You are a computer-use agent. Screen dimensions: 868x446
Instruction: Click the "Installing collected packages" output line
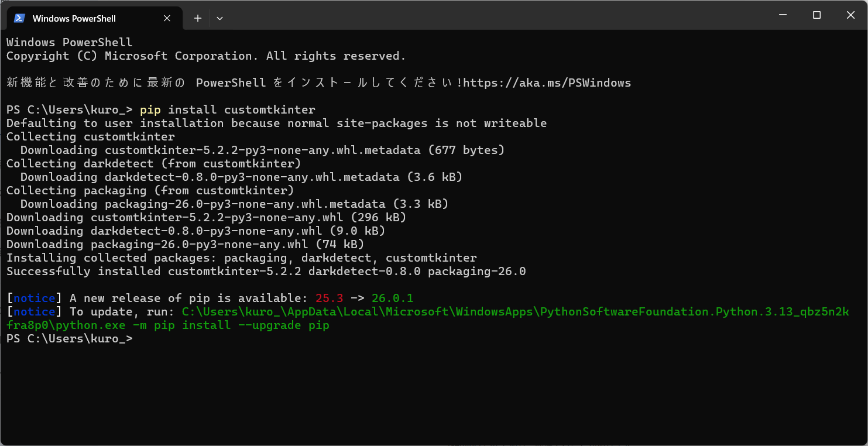pyautogui.click(x=241, y=258)
